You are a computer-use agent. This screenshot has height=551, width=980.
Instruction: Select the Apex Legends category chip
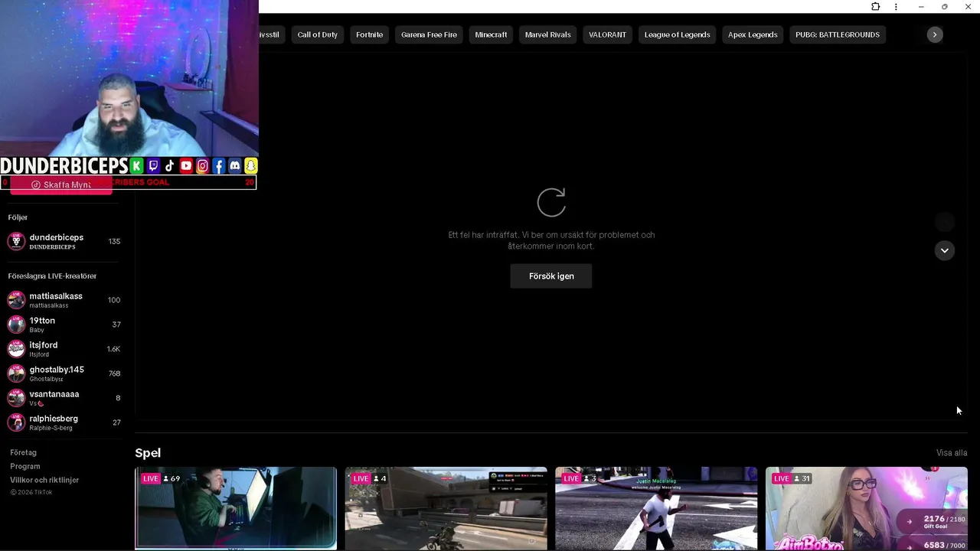click(753, 34)
